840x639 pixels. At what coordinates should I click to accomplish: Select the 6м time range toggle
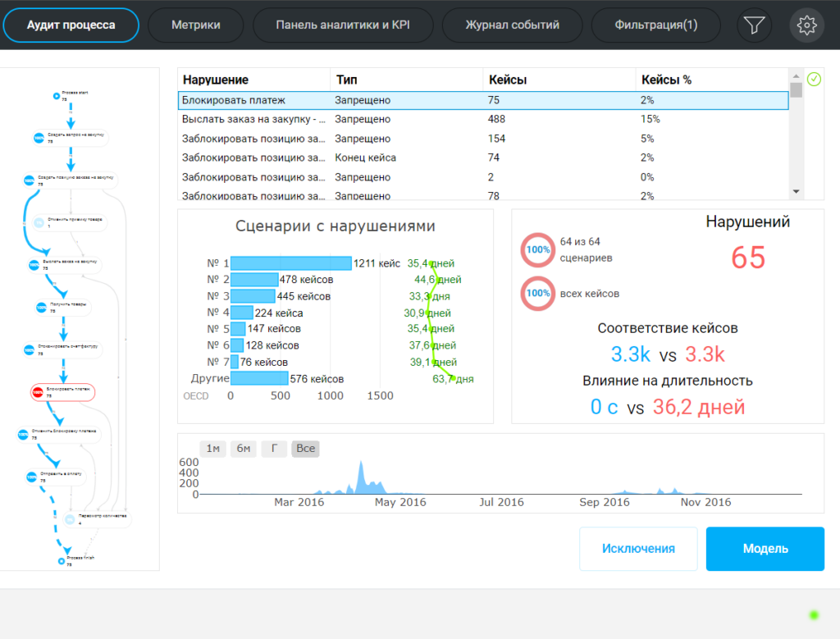[x=244, y=449]
